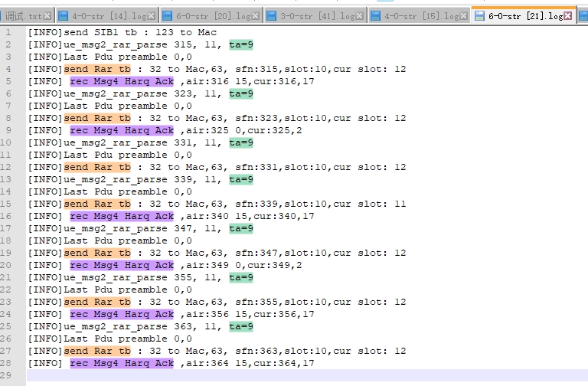Close the 调试.txt tab
The image size is (588, 386).
[x=47, y=16]
